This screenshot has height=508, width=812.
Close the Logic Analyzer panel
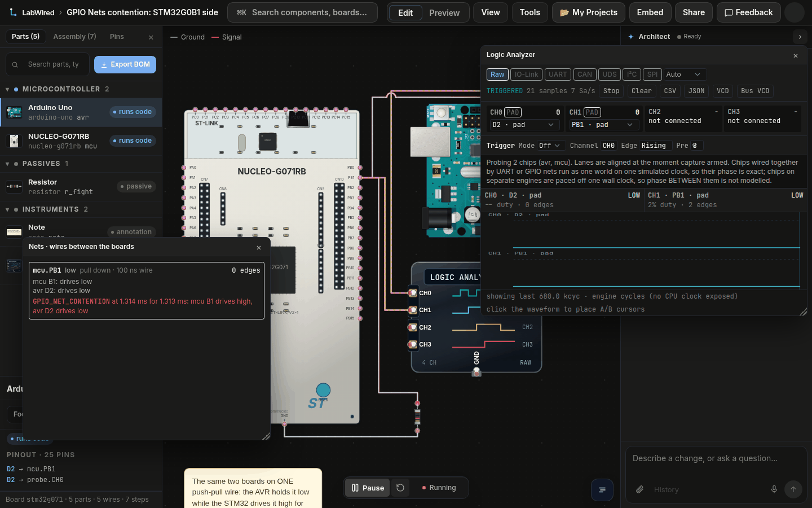[796, 55]
